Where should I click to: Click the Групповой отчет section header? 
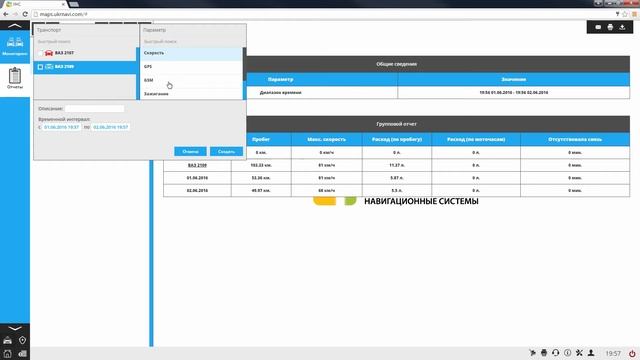(x=396, y=124)
